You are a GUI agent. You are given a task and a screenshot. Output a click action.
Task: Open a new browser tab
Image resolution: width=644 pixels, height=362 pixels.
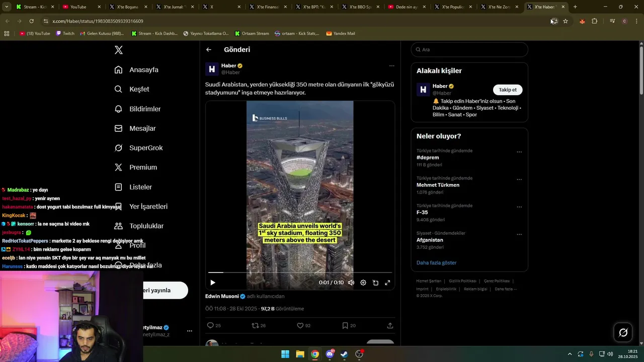575,7
